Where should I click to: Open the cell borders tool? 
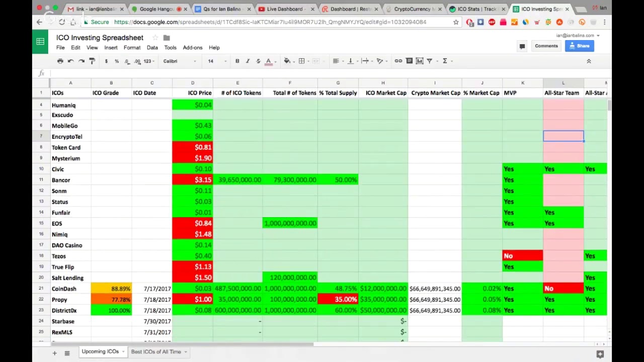301,61
